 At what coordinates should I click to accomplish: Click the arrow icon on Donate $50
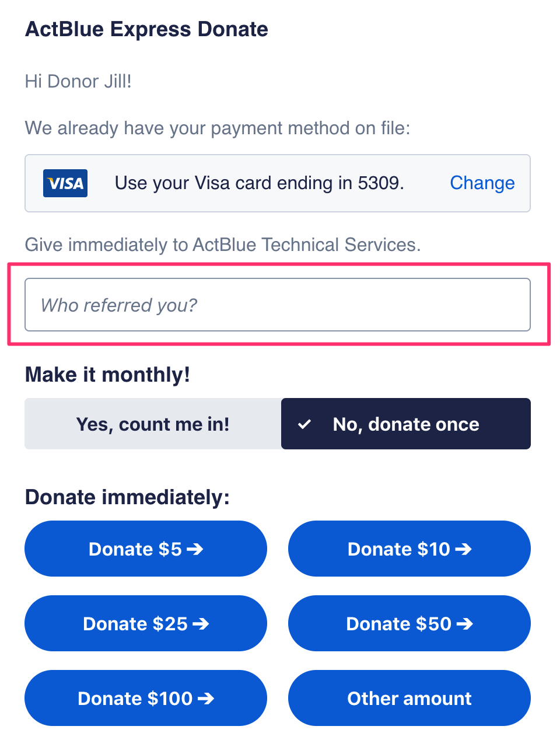pyautogui.click(x=464, y=624)
